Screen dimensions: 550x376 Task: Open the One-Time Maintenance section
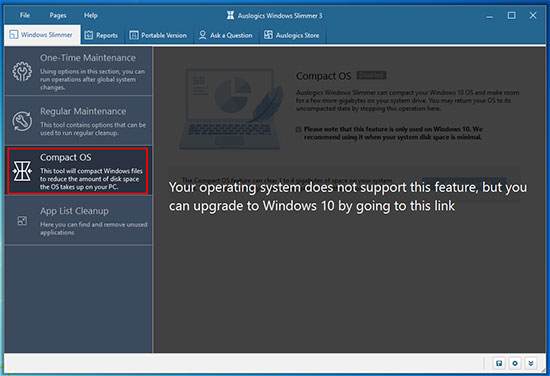point(79,71)
